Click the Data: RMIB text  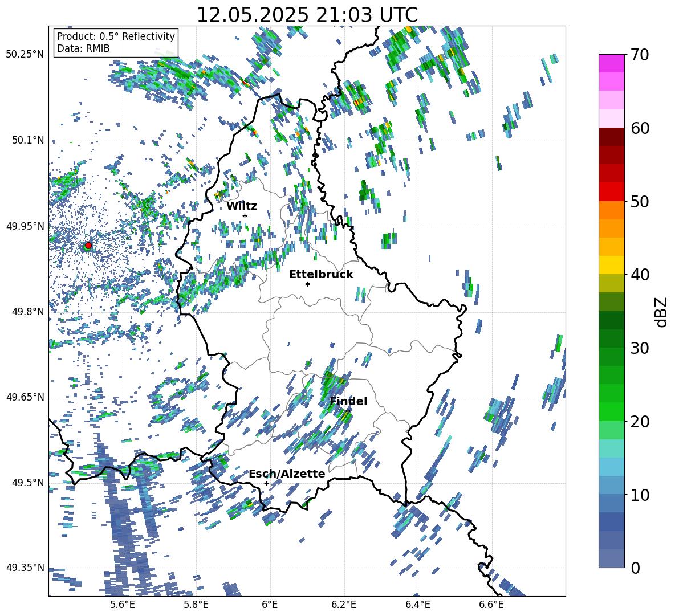coord(83,48)
